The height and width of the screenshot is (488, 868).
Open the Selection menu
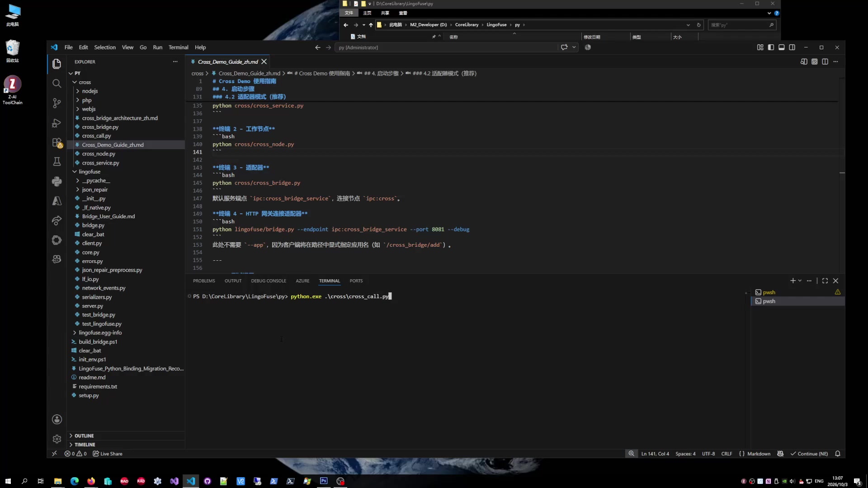point(105,47)
